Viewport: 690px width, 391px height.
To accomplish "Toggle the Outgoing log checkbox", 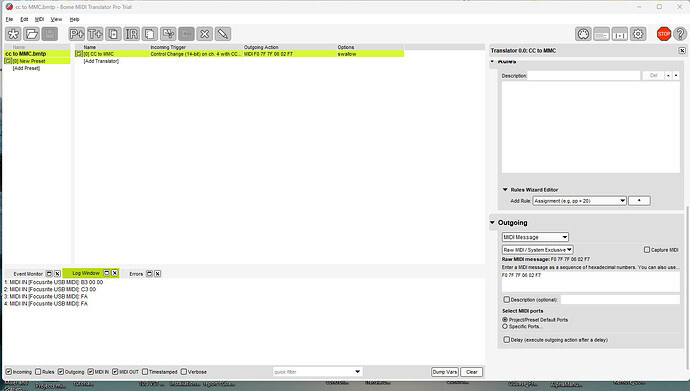I will point(61,372).
